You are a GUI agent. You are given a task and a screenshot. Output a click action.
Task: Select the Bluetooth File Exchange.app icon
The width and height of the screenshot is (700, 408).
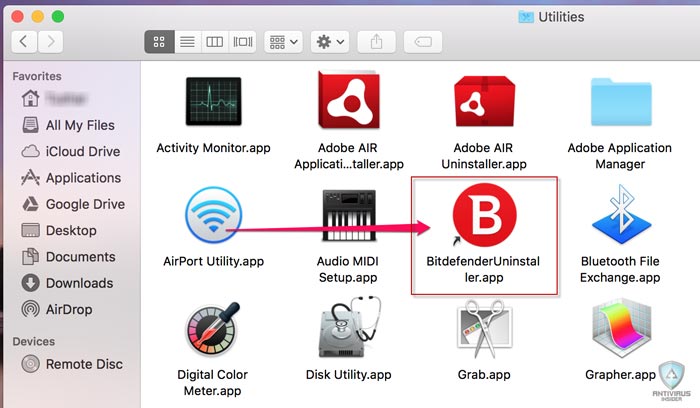[621, 214]
